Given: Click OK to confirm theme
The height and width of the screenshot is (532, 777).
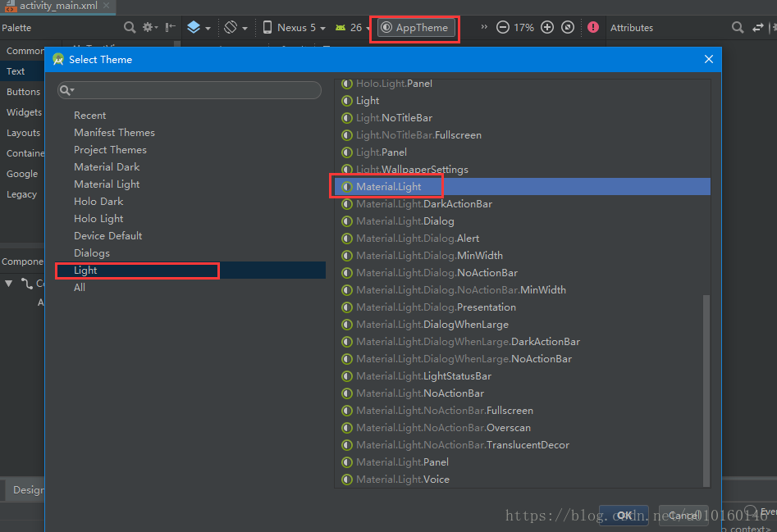Looking at the screenshot, I should click(624, 515).
